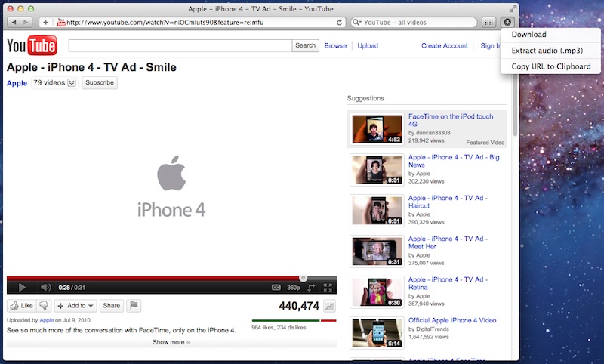Open the 360p video quality menu
The image size is (604, 364).
click(x=294, y=288)
